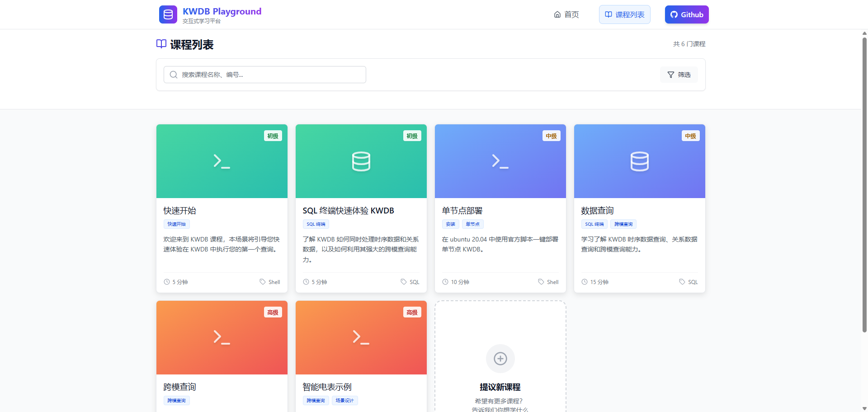Click the book icon beside the 课程列表 heading
Image resolution: width=868 pixels, height=412 pixels.
[x=161, y=44]
